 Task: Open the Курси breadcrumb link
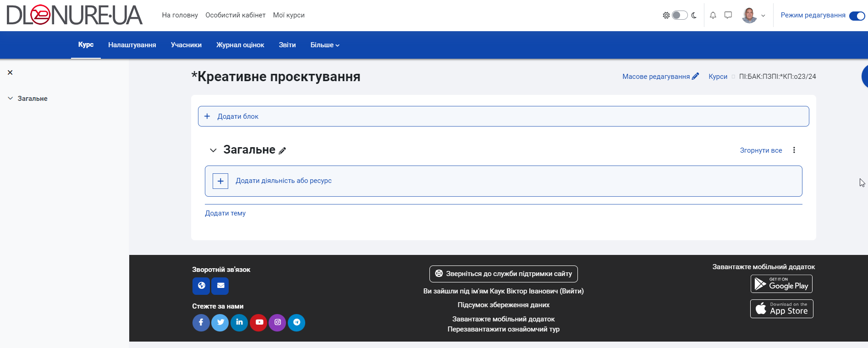pos(718,77)
